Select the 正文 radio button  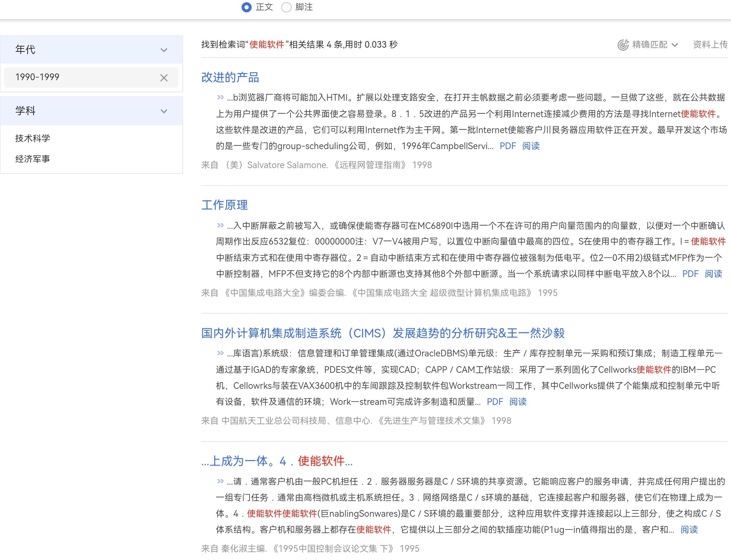point(247,7)
